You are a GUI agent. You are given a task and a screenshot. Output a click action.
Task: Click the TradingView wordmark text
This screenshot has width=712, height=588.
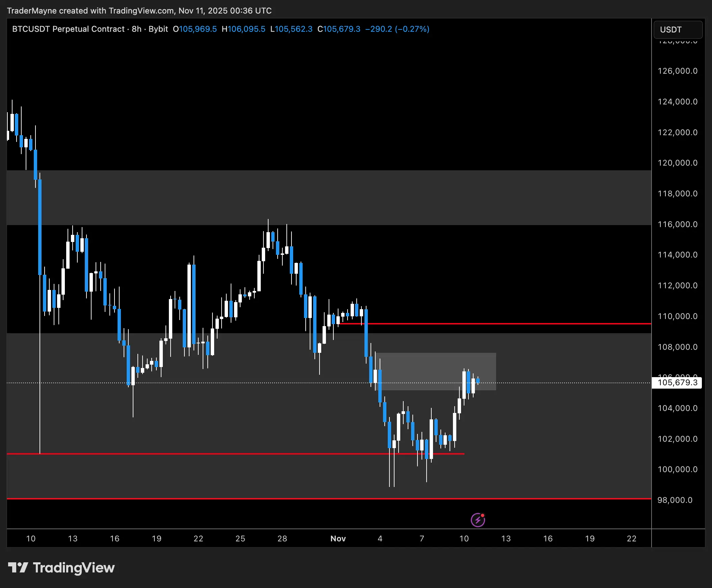coord(74,568)
